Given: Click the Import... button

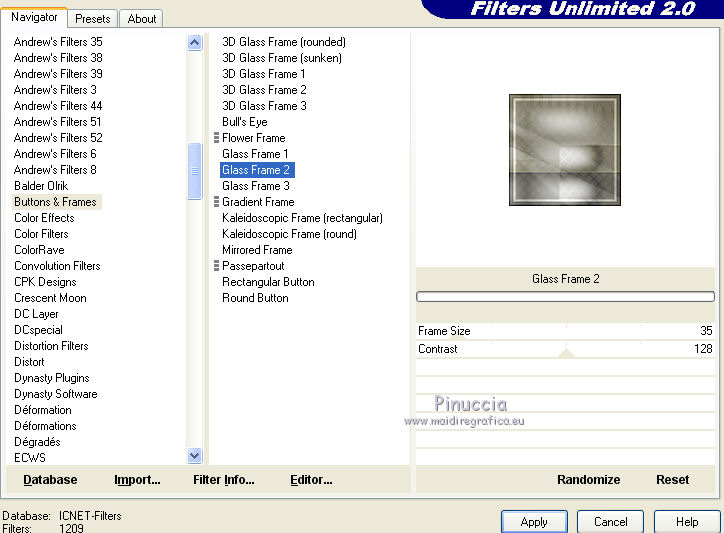Looking at the screenshot, I should click(x=137, y=480).
